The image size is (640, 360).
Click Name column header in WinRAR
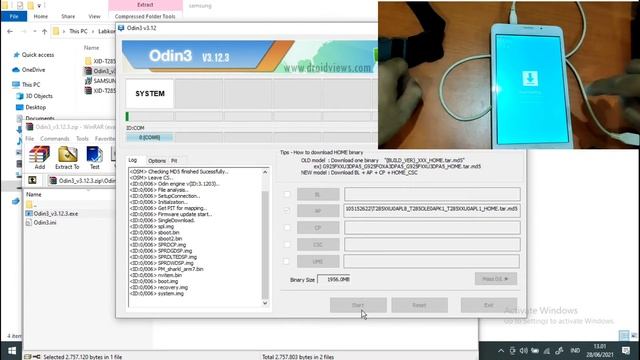(34, 194)
